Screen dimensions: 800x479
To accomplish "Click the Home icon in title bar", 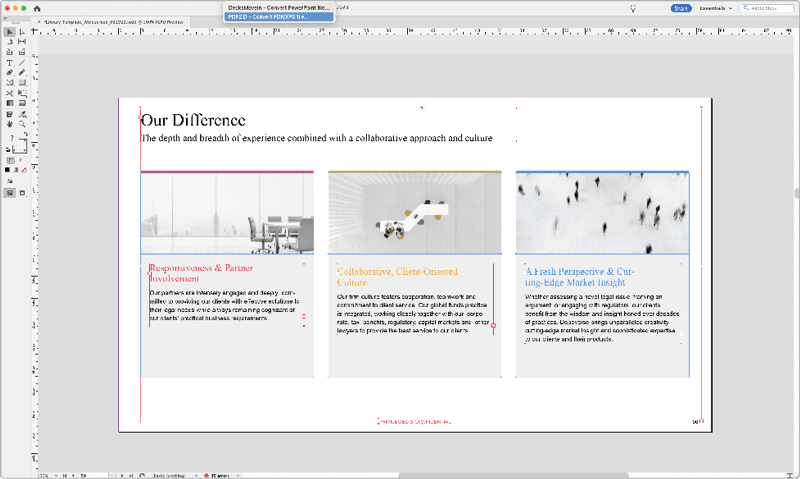I will click(37, 8).
